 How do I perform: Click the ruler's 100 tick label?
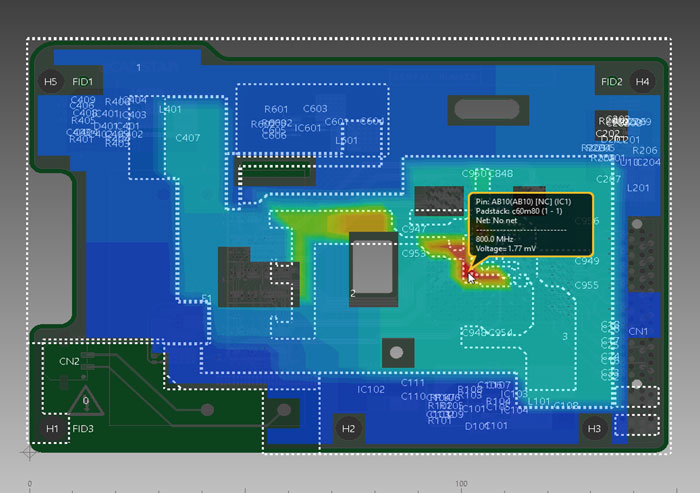pyautogui.click(x=461, y=484)
